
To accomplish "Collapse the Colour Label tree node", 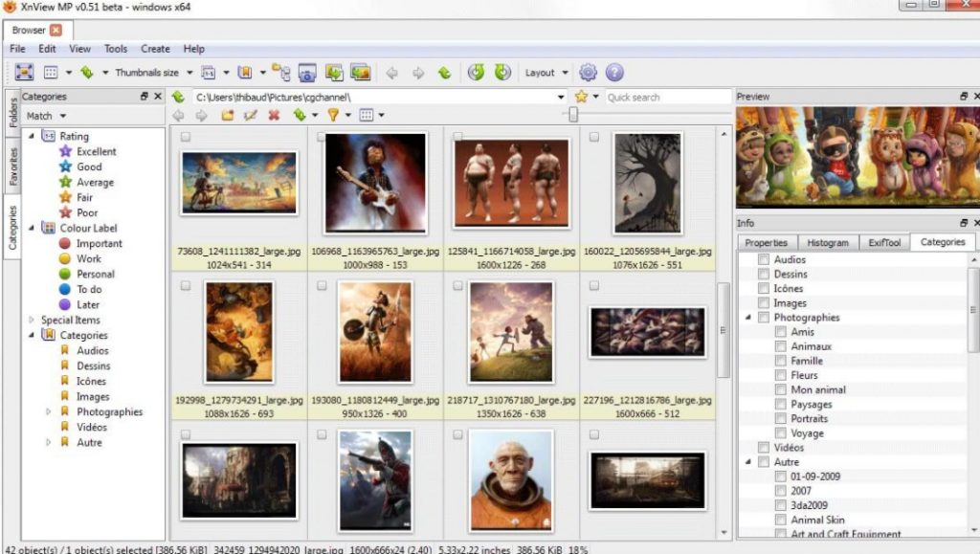I will 32,228.
